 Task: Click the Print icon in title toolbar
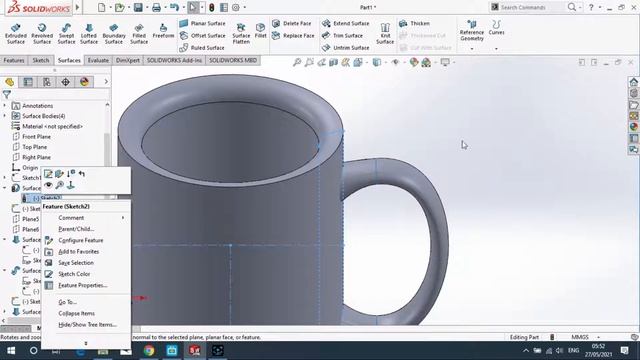156,7
